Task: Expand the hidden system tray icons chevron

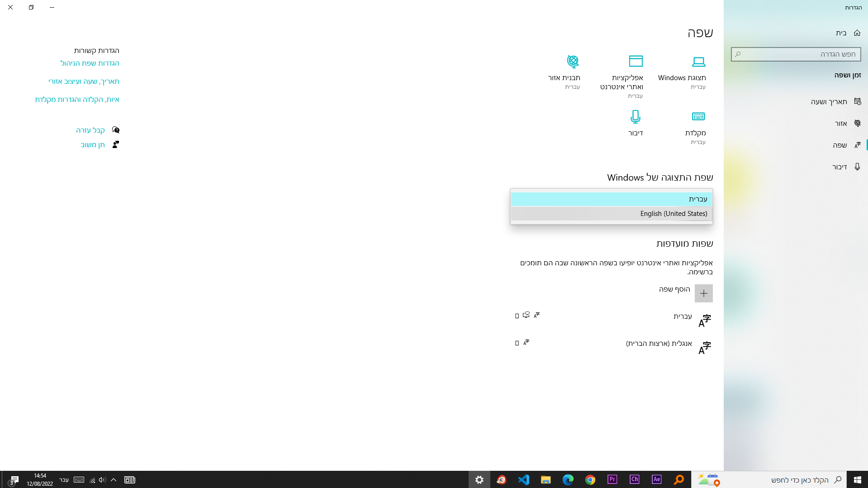Action: 114,480
